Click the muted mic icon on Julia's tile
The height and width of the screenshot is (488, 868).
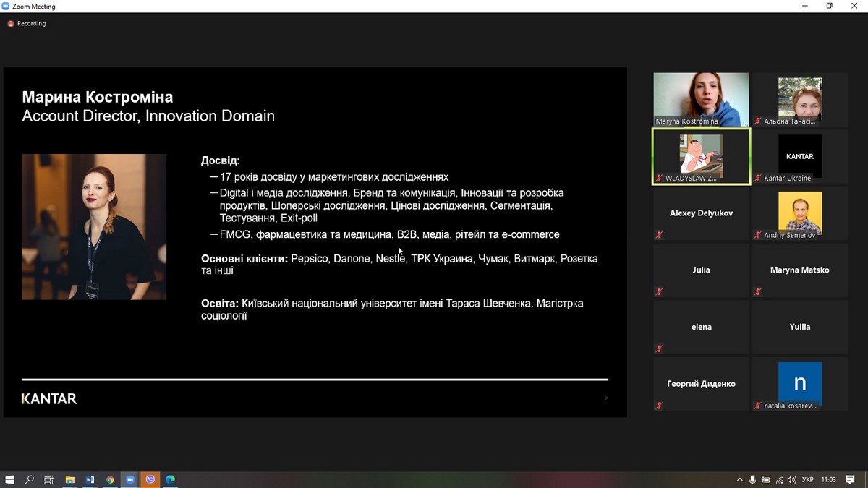coord(659,292)
